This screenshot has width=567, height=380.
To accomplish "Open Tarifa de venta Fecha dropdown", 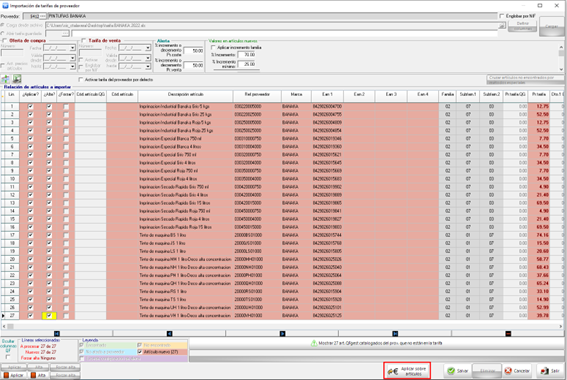I will point(148,48).
